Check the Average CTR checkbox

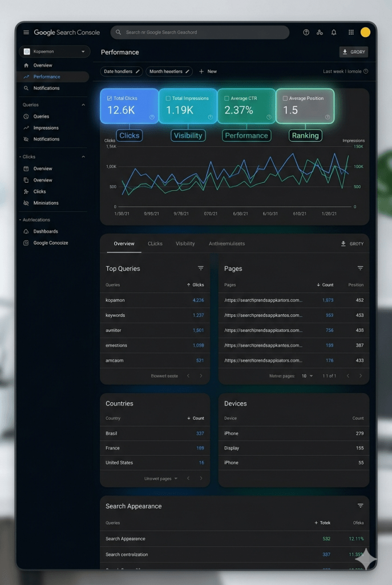coord(227,98)
